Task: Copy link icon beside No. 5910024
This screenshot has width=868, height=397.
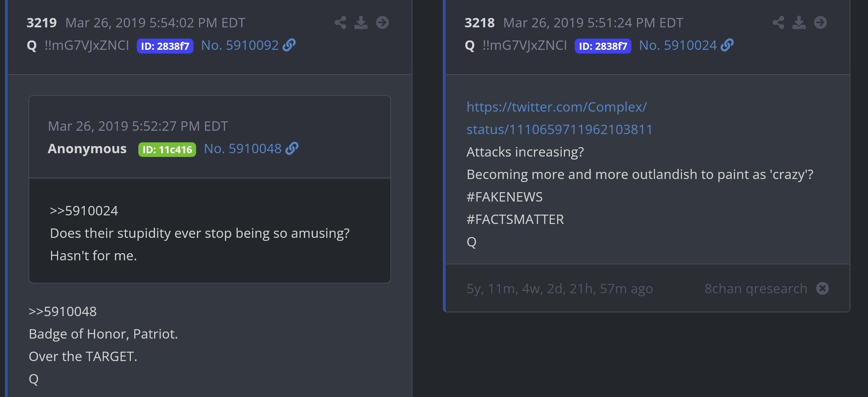Action: (727, 45)
